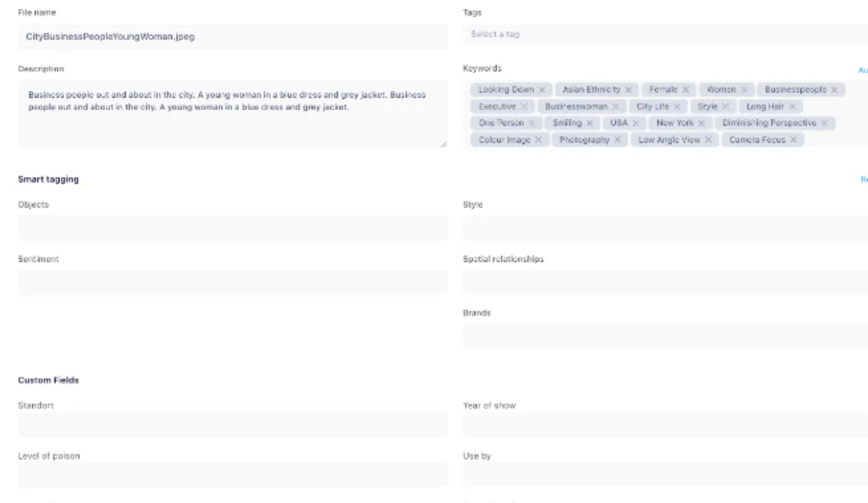
Task: Click into the Description text area
Action: click(x=233, y=114)
